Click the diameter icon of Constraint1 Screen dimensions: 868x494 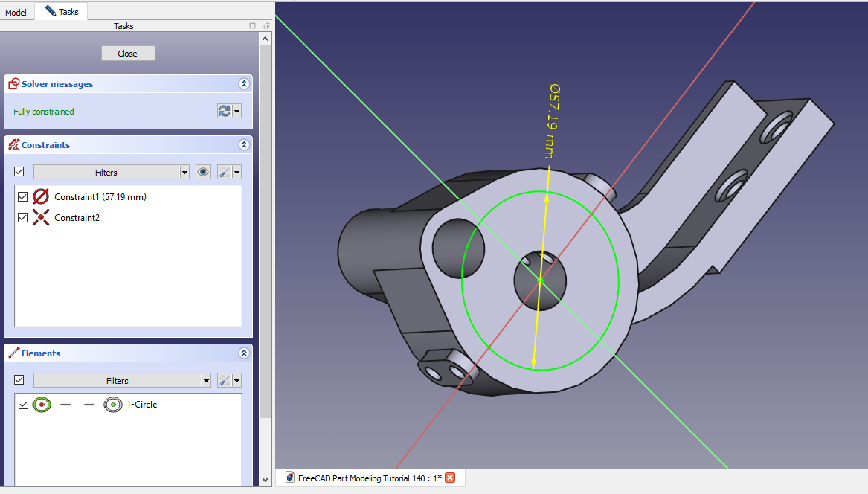point(42,197)
